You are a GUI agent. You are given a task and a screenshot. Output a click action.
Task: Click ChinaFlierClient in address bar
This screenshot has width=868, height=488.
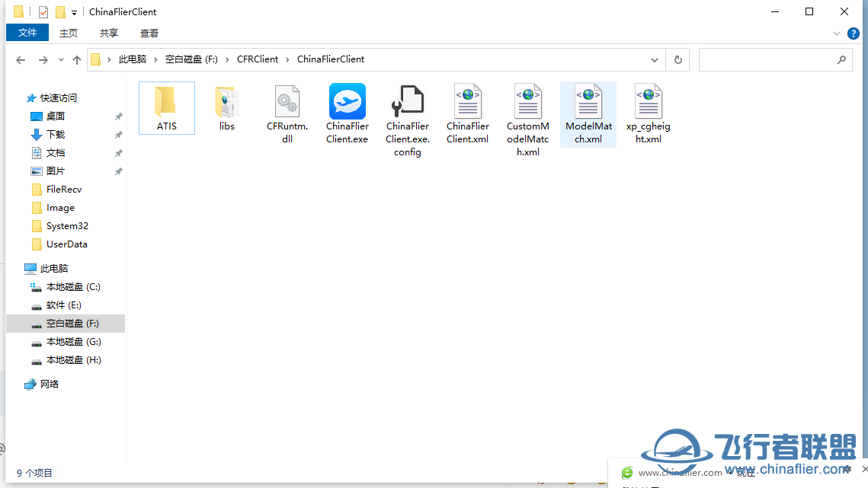click(x=331, y=59)
